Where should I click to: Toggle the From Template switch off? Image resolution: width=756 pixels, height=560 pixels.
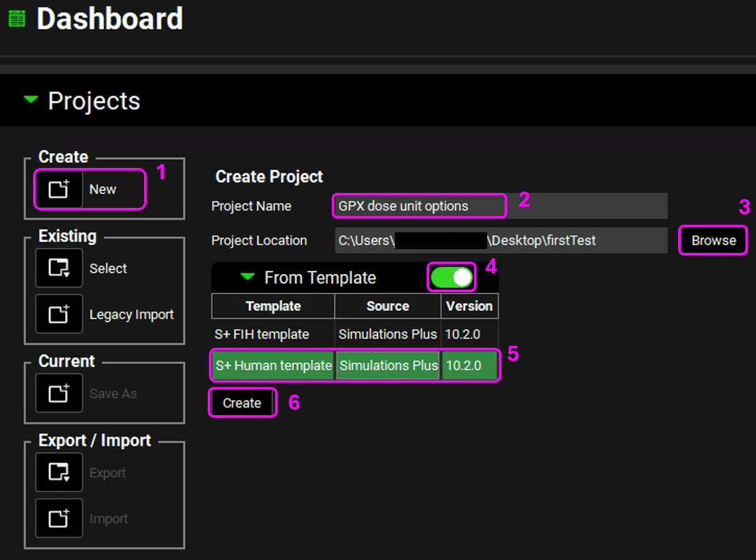(452, 277)
